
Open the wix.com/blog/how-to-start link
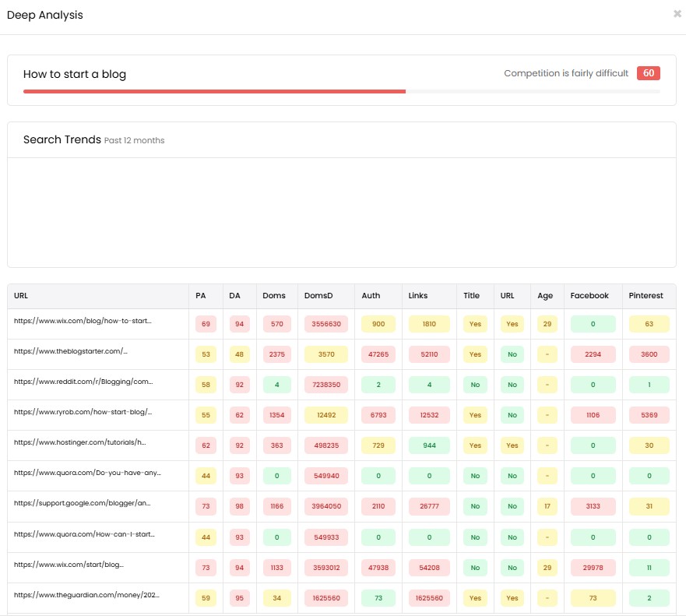[x=83, y=321]
